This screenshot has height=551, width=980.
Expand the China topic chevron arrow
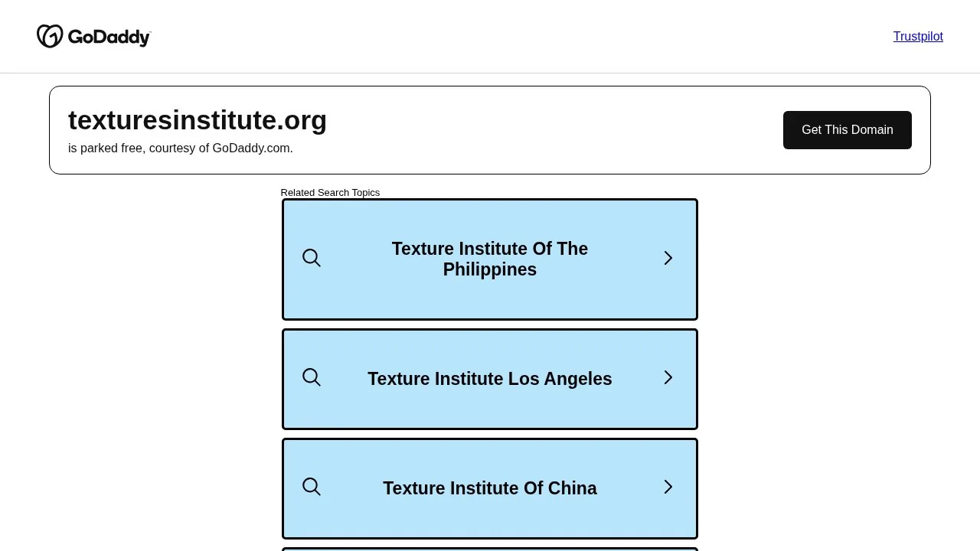point(668,487)
